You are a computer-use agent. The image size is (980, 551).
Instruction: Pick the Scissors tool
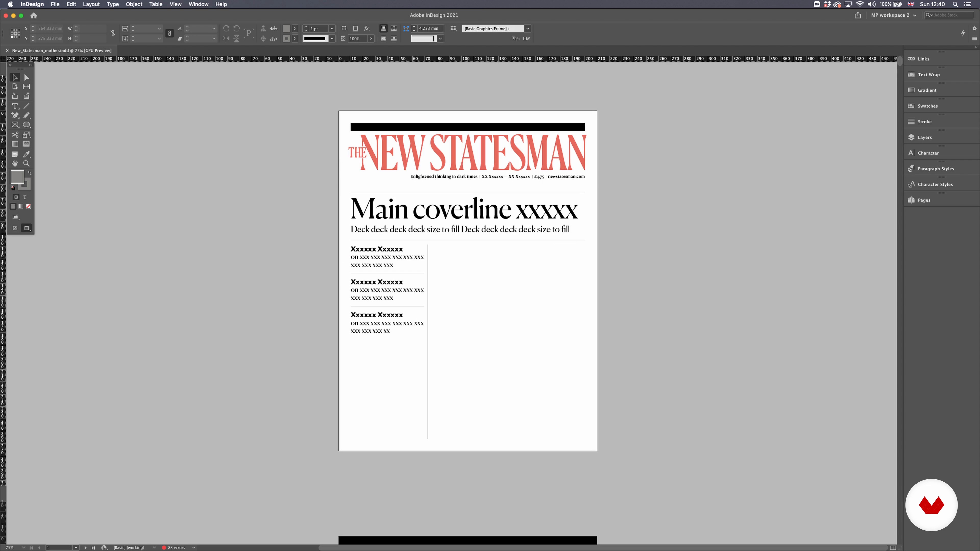15,135
